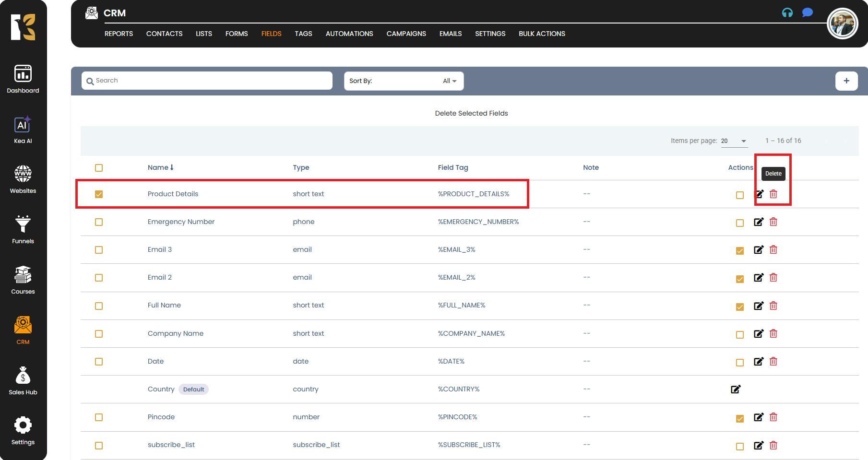Viewport: 868px width, 460px height.
Task: Toggle the select-all checkbox in header
Action: [99, 168]
